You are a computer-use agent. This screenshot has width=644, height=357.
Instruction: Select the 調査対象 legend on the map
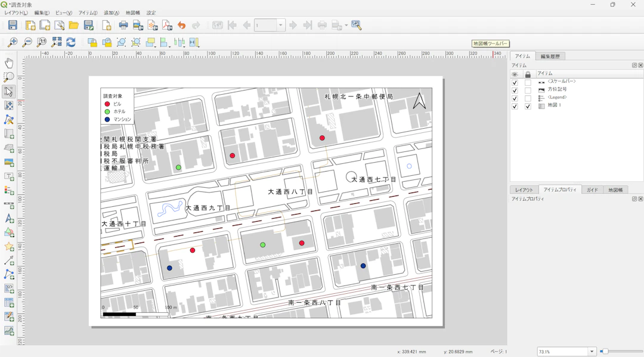click(117, 107)
